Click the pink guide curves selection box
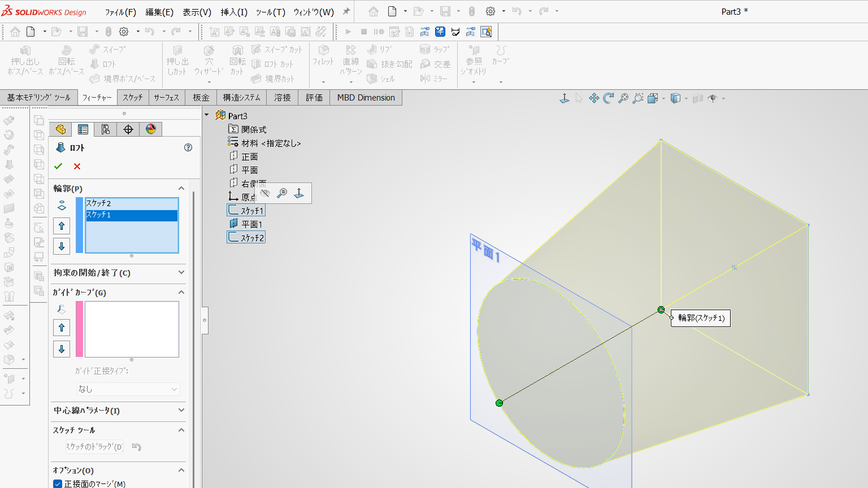Screen dimensions: 868x488 pyautogui.click(x=132, y=329)
